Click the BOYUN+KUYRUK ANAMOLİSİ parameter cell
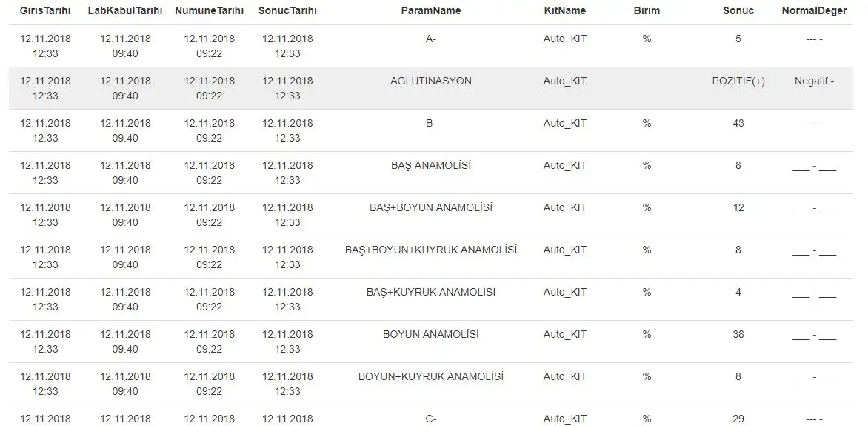 (431, 377)
